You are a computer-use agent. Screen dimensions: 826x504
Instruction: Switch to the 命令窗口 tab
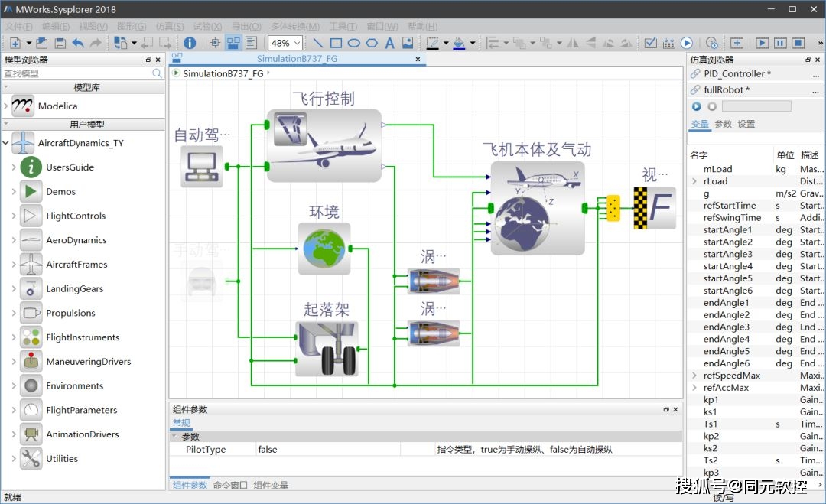tap(230, 485)
